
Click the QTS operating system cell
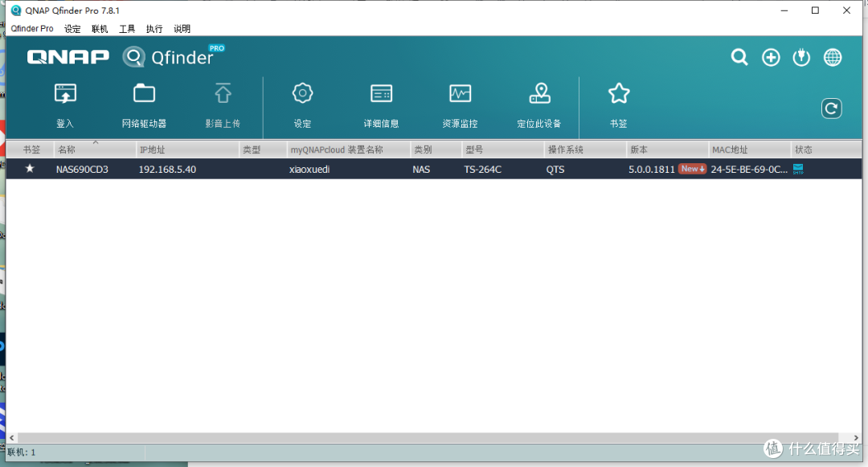coord(555,170)
